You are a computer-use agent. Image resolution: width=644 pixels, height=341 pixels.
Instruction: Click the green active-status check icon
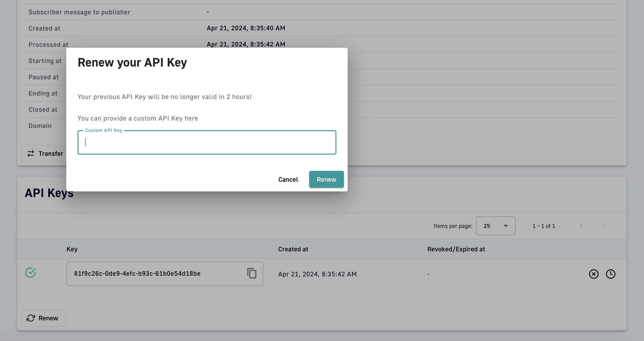tap(30, 273)
